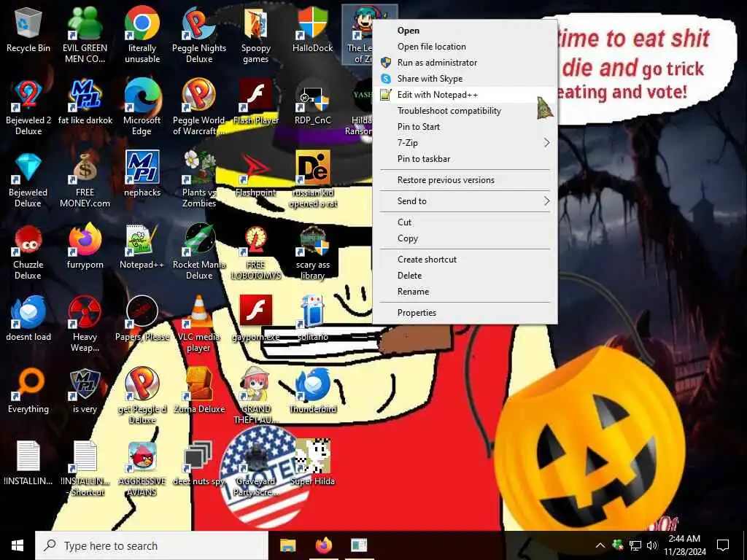747x560 pixels.
Task: Expand the 7-Zip submenu
Action: click(465, 143)
